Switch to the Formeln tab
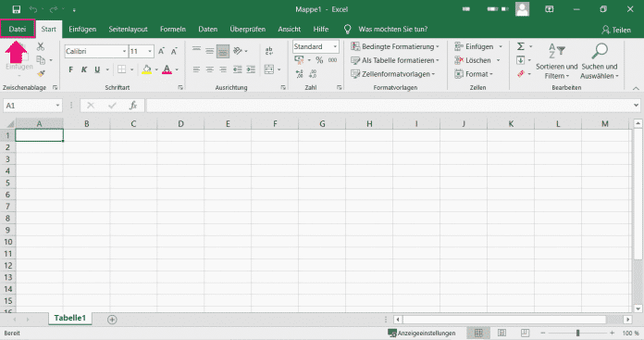 173,30
